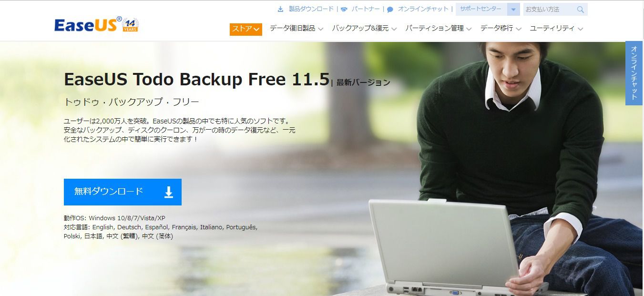Open the パートナー link
This screenshot has width=644, height=296.
click(x=366, y=9)
